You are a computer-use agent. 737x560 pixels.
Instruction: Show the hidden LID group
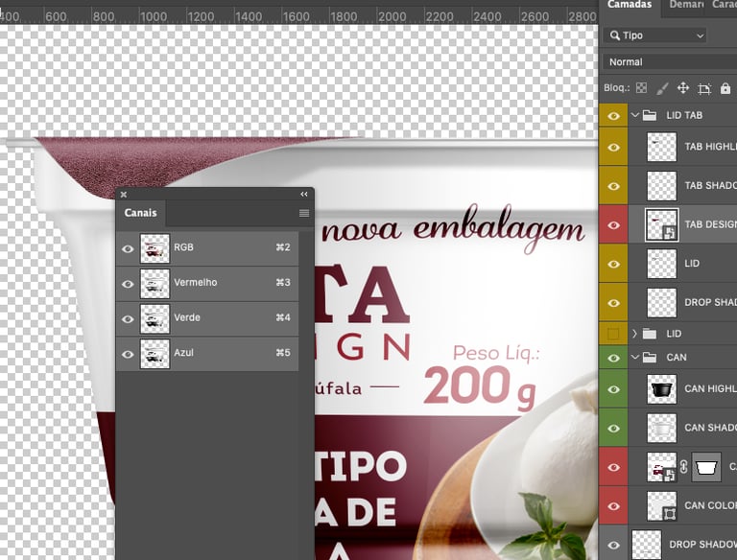pos(613,334)
